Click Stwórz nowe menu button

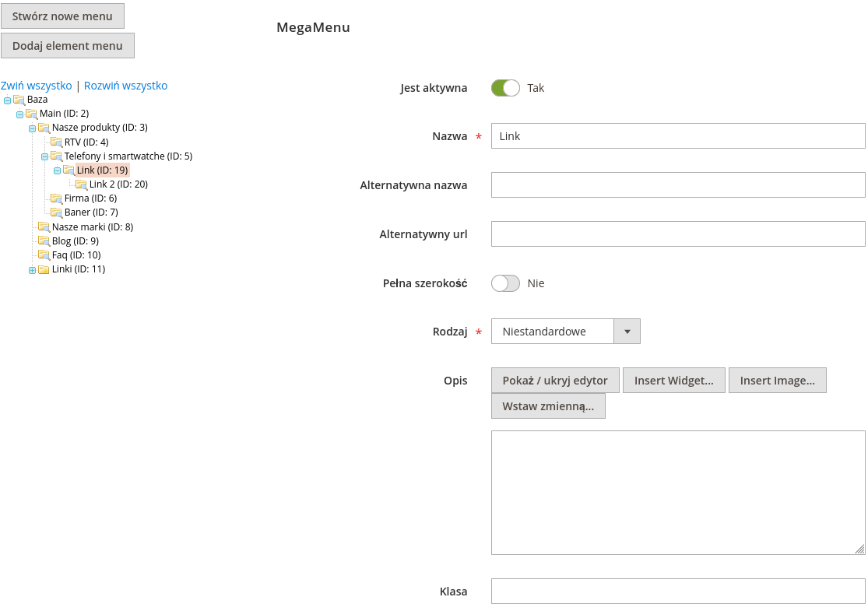(x=62, y=16)
